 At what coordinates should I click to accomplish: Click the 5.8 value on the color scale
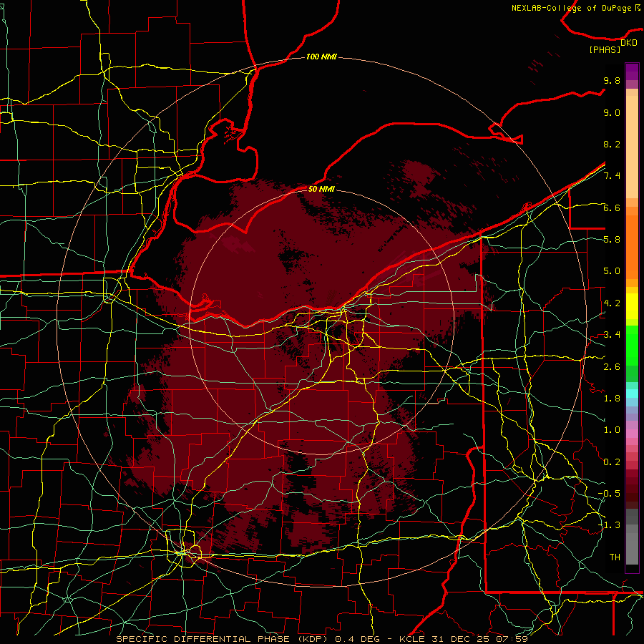612,240
